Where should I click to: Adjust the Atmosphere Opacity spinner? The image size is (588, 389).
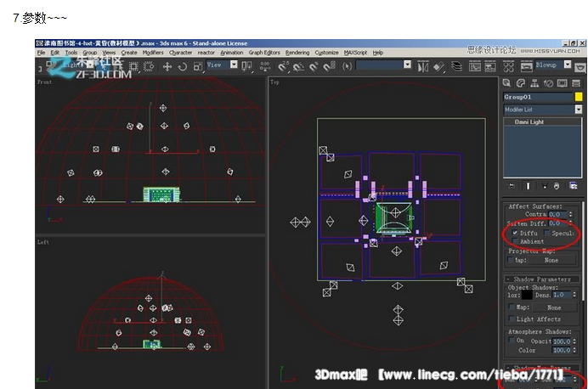coord(574,341)
